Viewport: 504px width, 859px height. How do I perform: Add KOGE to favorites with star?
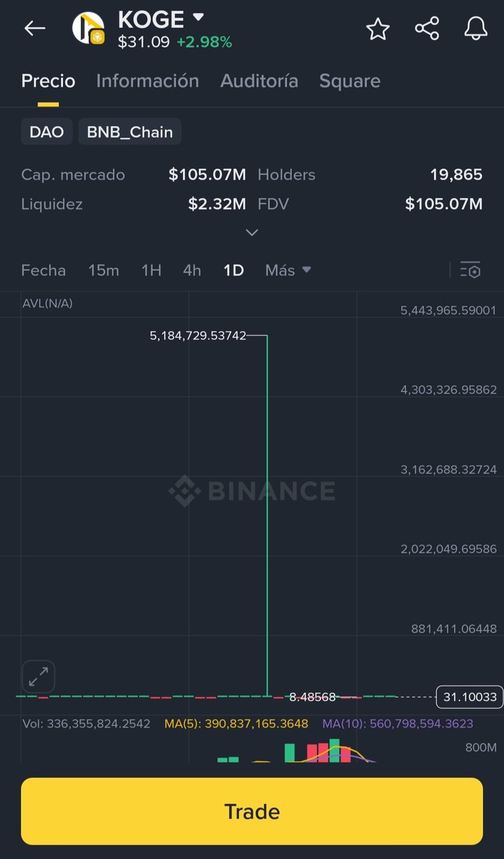tap(377, 29)
